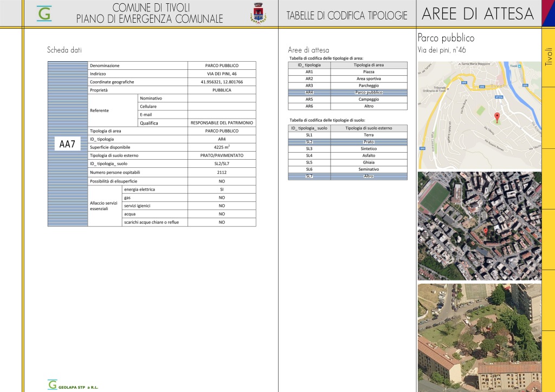555x392 pixels.
Task: Click the "AREE DI ATTESA" header title
Action: point(478,14)
